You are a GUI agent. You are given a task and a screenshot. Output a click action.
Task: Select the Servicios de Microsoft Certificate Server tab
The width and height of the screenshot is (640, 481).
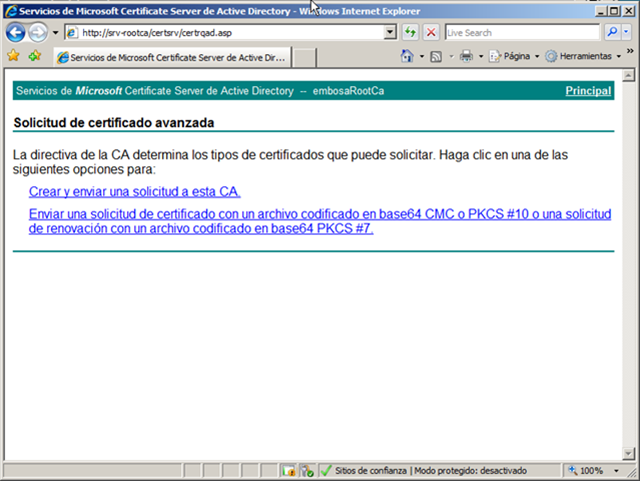tap(170, 56)
